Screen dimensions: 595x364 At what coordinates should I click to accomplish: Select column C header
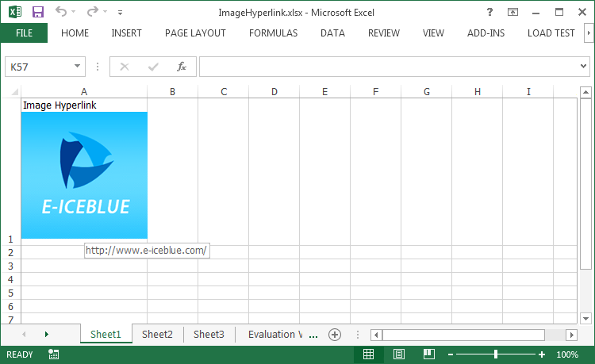click(x=224, y=92)
